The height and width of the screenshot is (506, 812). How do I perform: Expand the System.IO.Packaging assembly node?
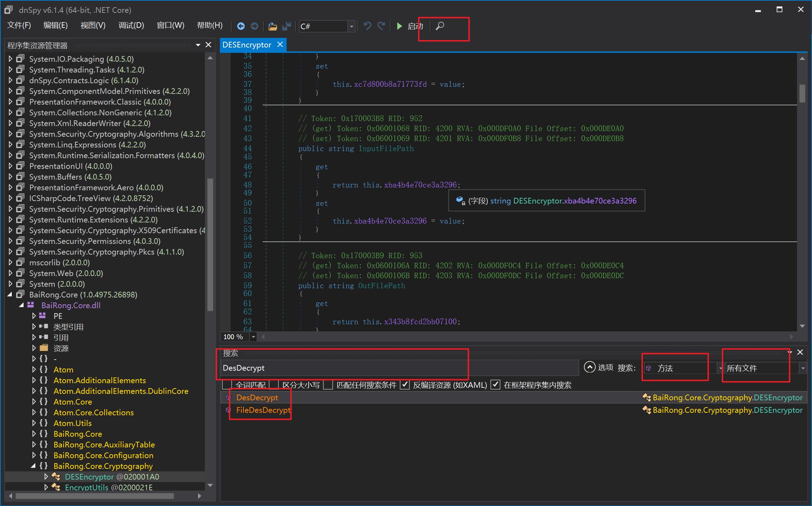tap(10, 59)
